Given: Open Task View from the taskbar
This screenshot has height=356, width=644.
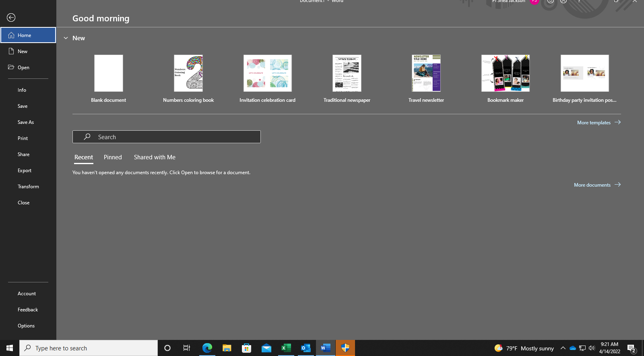Looking at the screenshot, I should click(187, 348).
